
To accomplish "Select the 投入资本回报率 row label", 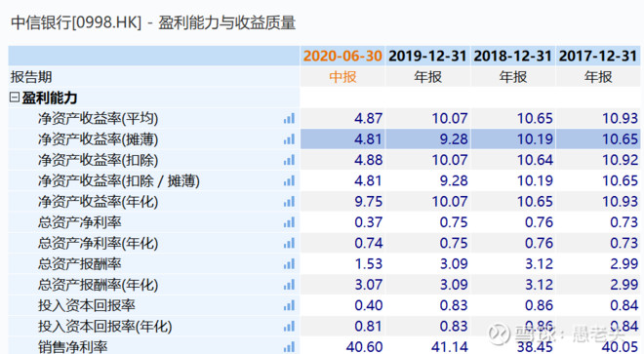I will coord(87,305).
